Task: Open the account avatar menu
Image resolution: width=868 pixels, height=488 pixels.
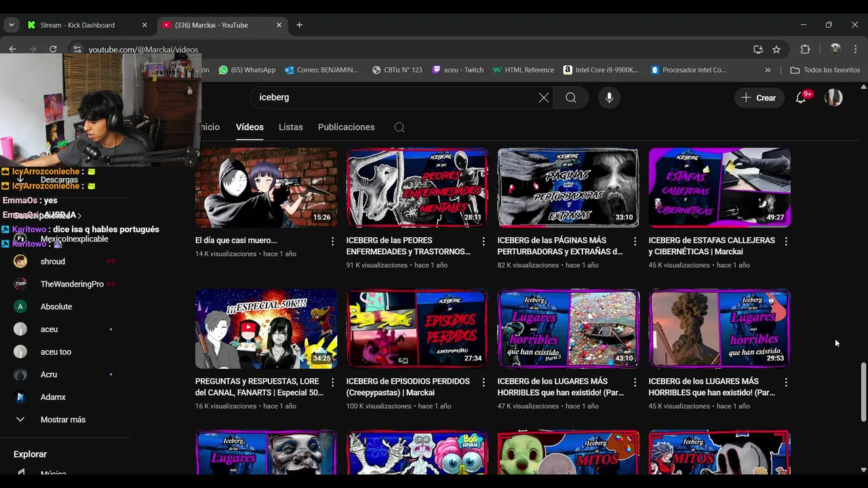Action: pyautogui.click(x=833, y=98)
